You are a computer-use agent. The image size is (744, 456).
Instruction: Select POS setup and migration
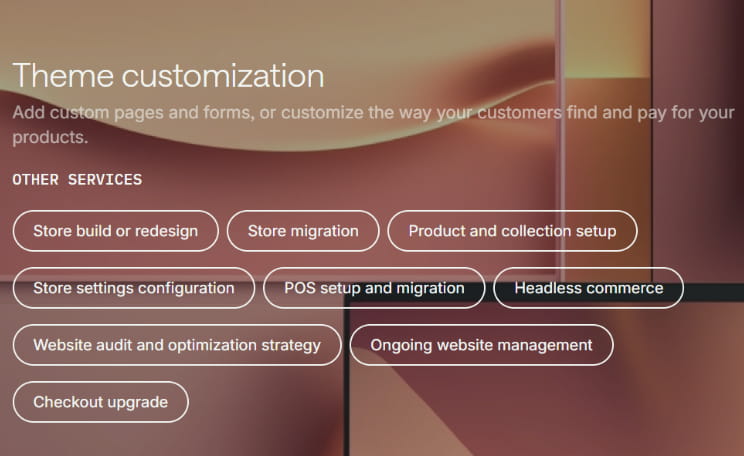pos(374,288)
